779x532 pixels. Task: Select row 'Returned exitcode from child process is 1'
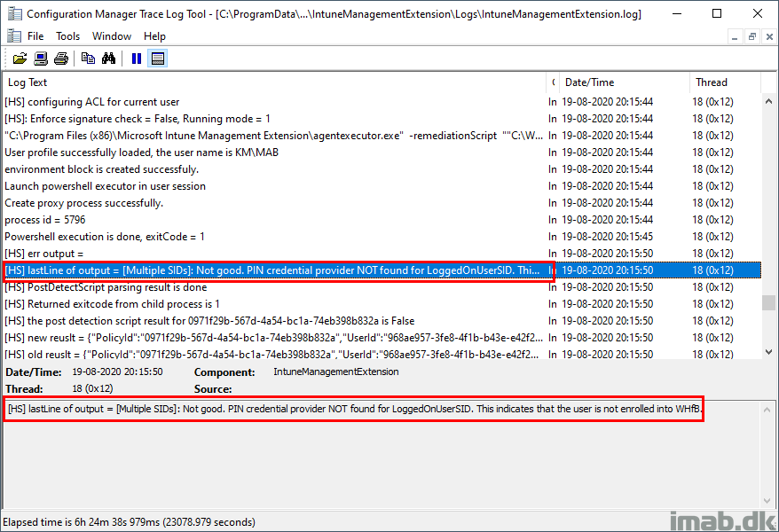382,304
